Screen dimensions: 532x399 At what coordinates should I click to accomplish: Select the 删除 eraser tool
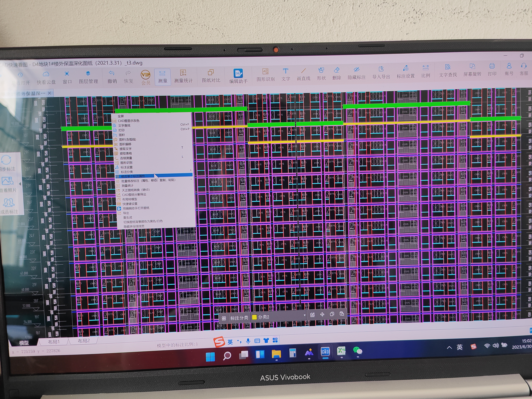[x=337, y=74]
